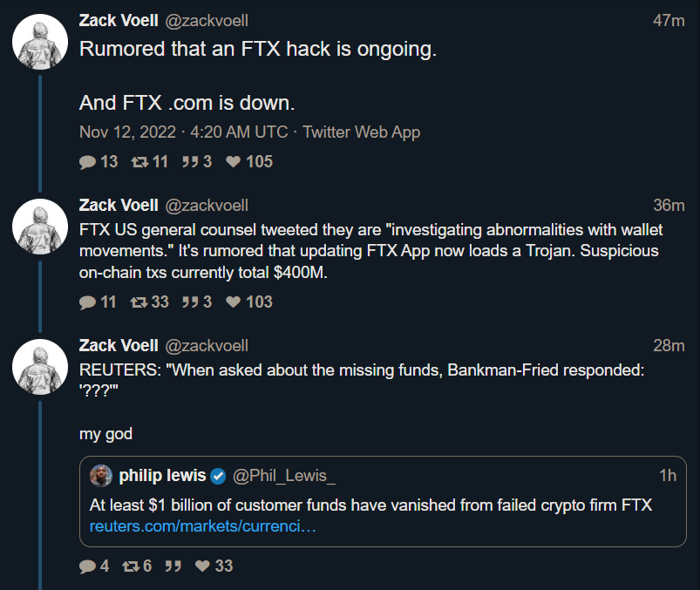Like the tweet with 103 likes
The height and width of the screenshot is (590, 700).
[x=233, y=302]
